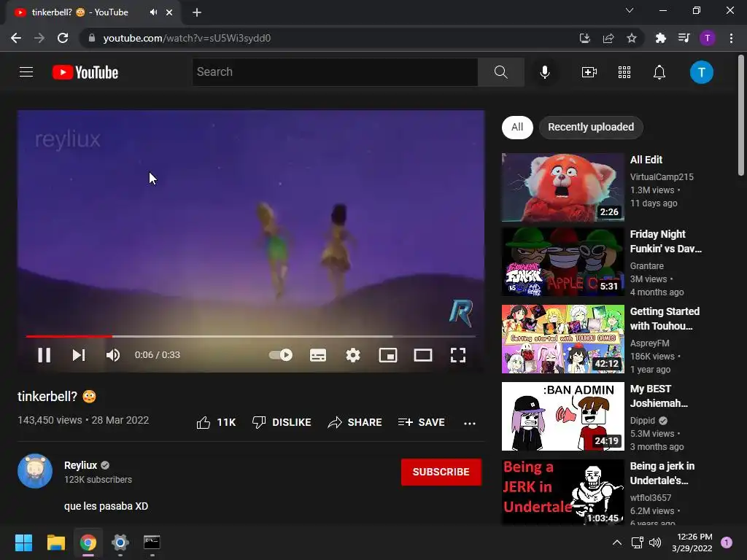Skip to the next video
Viewport: 747px width, 560px height.
click(x=79, y=355)
